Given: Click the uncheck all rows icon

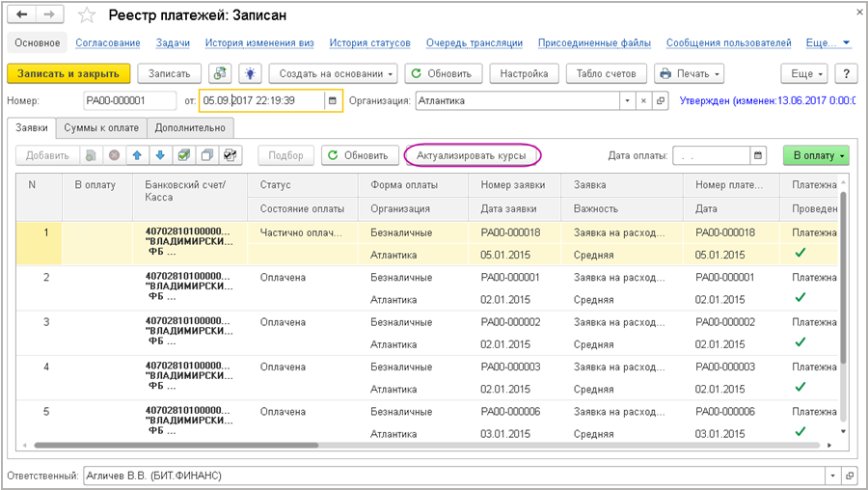Looking at the screenshot, I should tap(206, 155).
